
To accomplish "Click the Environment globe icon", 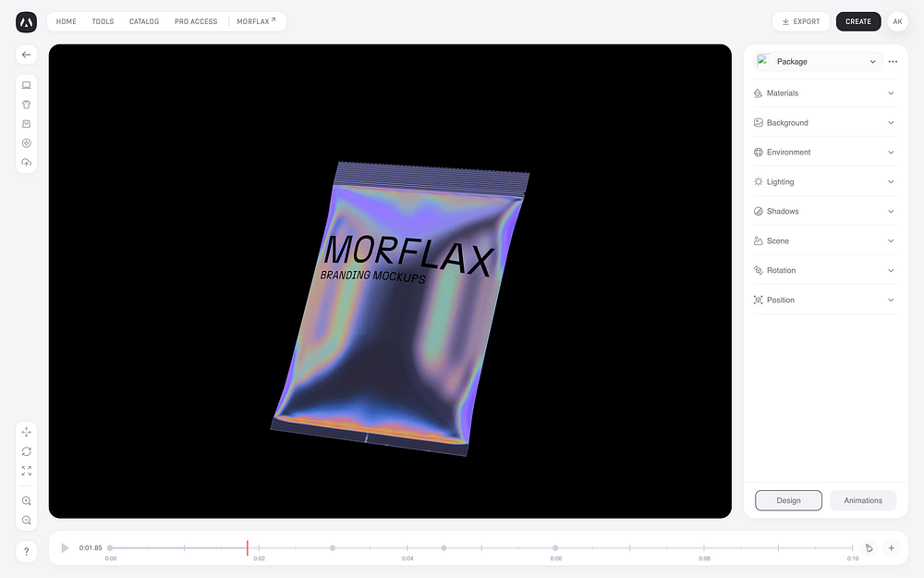I will [758, 153].
